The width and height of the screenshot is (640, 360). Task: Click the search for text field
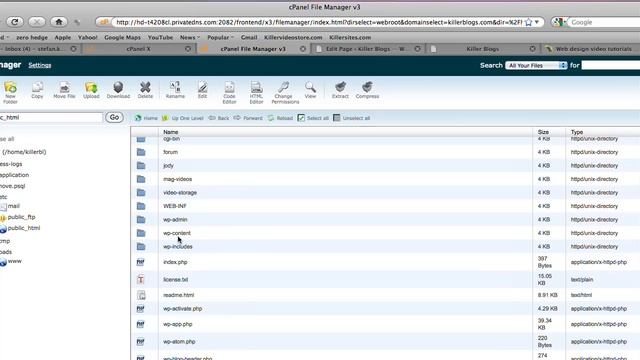[x=611, y=65]
